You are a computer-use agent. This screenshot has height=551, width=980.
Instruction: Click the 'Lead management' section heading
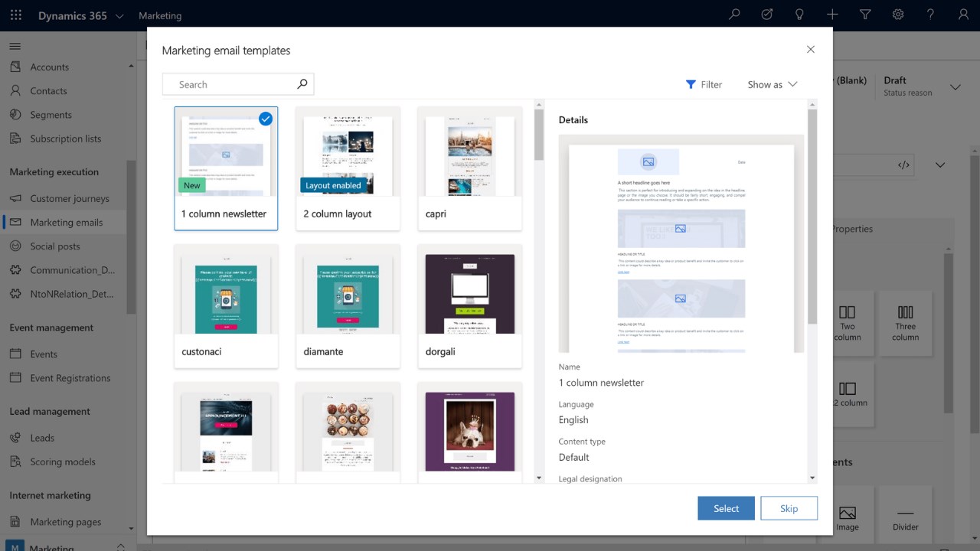(x=50, y=411)
